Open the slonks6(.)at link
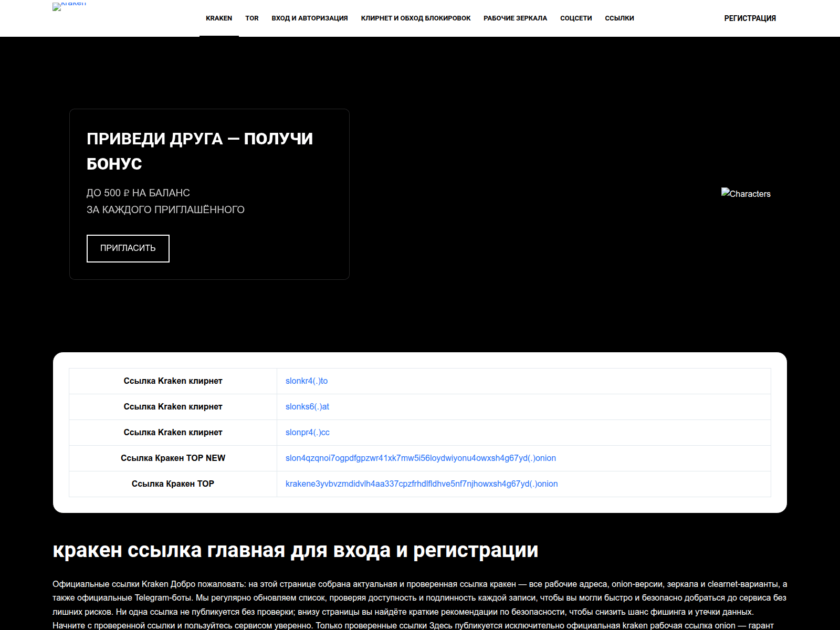The image size is (840, 630). click(x=307, y=407)
